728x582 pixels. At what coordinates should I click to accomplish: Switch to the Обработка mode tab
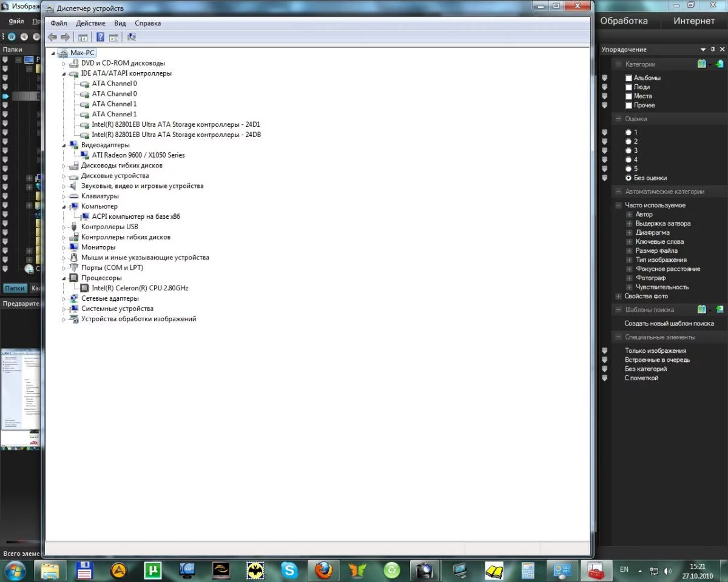pos(624,21)
